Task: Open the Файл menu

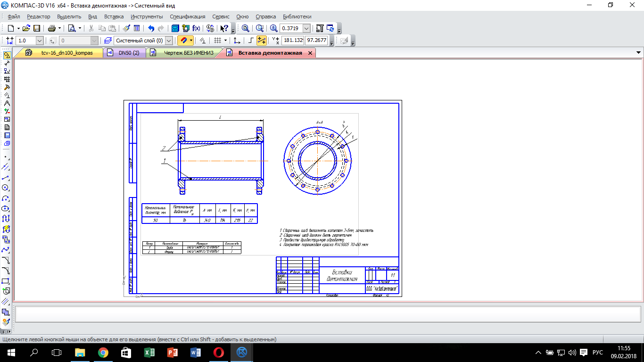Action: (14, 16)
